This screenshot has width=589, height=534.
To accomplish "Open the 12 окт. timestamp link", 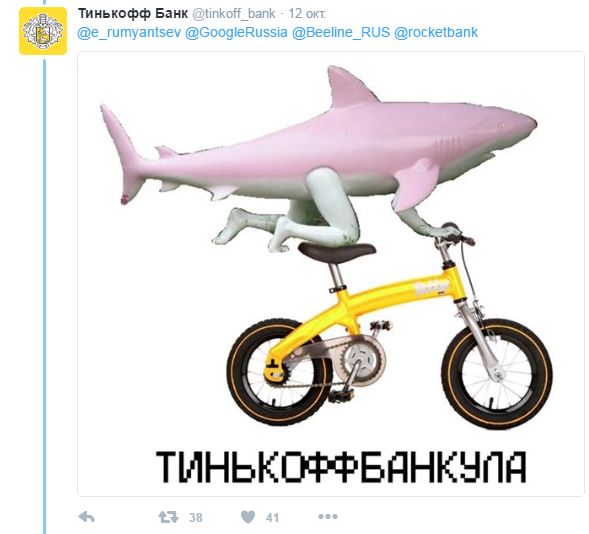I will 307,14.
